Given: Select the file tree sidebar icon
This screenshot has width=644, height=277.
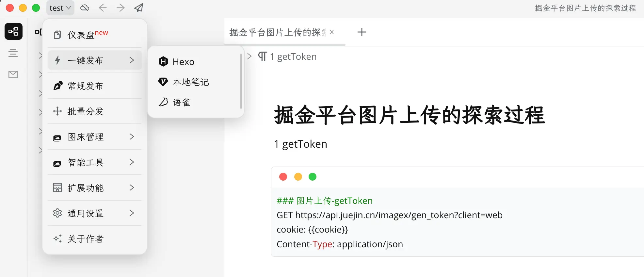Looking at the screenshot, I should pos(13,31).
